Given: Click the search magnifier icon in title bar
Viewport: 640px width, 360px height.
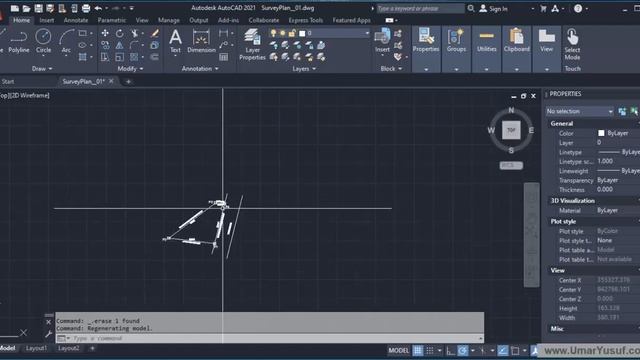Looking at the screenshot, I should click(x=471, y=8).
